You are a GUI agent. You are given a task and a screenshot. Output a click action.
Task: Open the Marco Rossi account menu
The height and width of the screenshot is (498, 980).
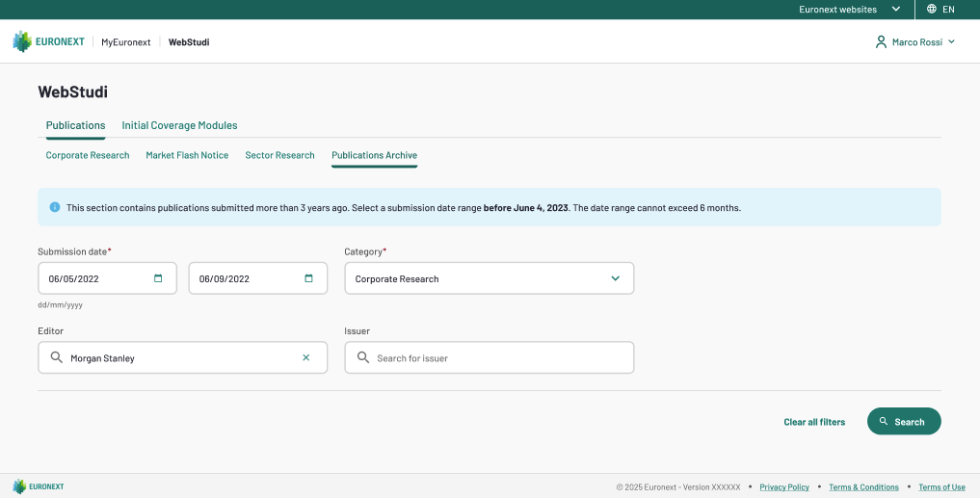915,41
